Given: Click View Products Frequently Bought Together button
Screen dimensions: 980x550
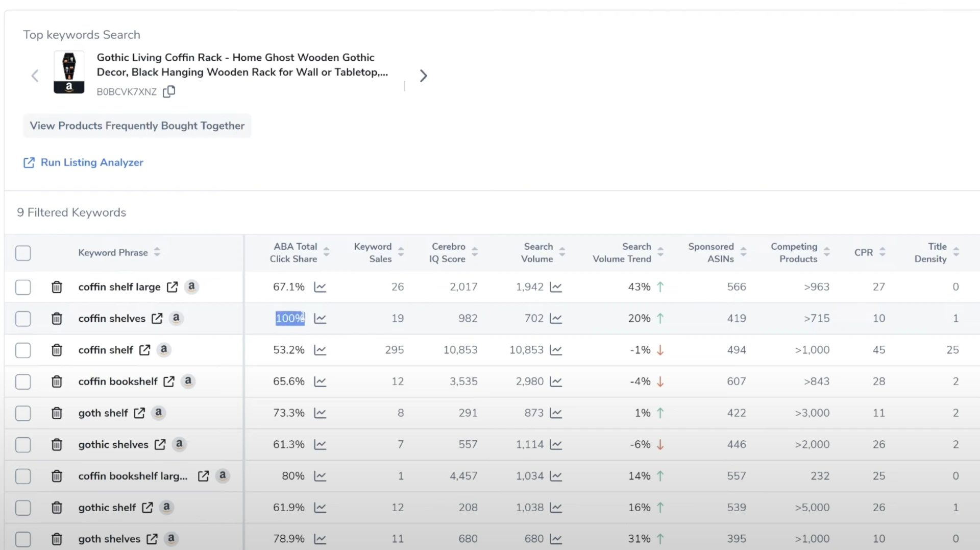Looking at the screenshot, I should [137, 126].
